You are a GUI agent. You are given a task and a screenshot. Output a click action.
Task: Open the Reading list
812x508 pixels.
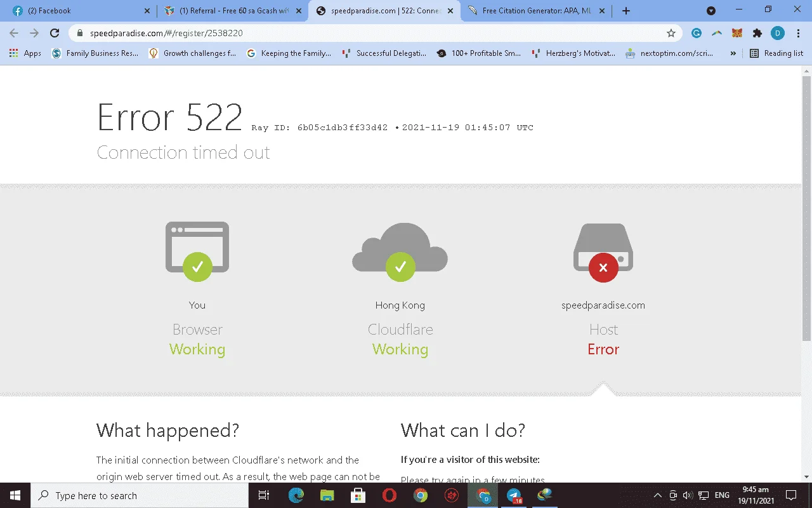click(776, 53)
